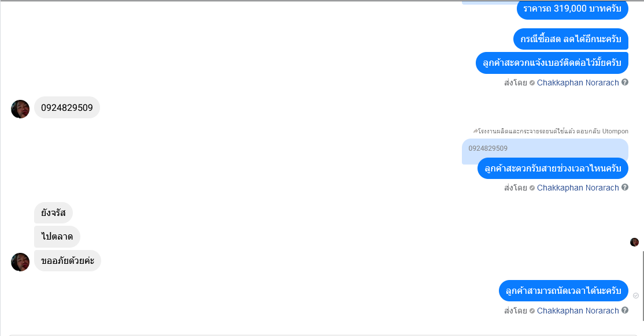
Task: Click delivered checkmark beside the last sent message
Action: (636, 296)
